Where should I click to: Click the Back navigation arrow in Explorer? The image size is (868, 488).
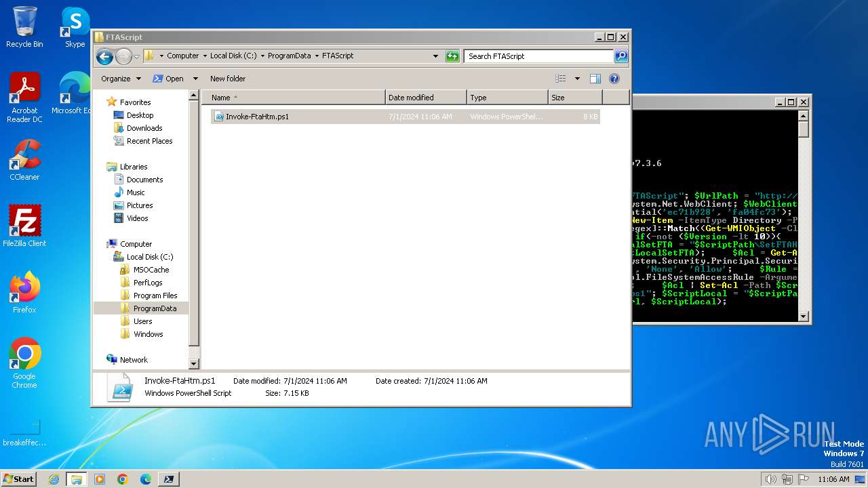tap(104, 56)
